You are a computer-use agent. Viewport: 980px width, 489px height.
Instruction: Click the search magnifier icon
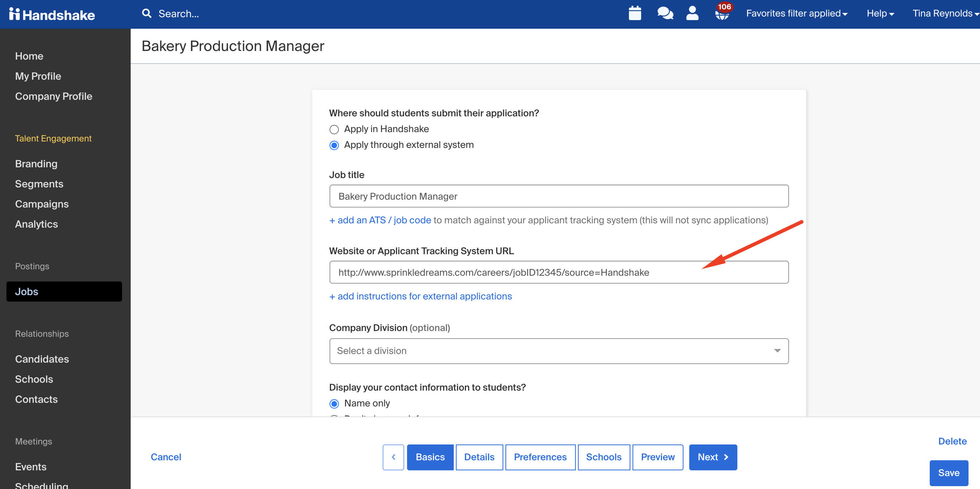(x=147, y=13)
